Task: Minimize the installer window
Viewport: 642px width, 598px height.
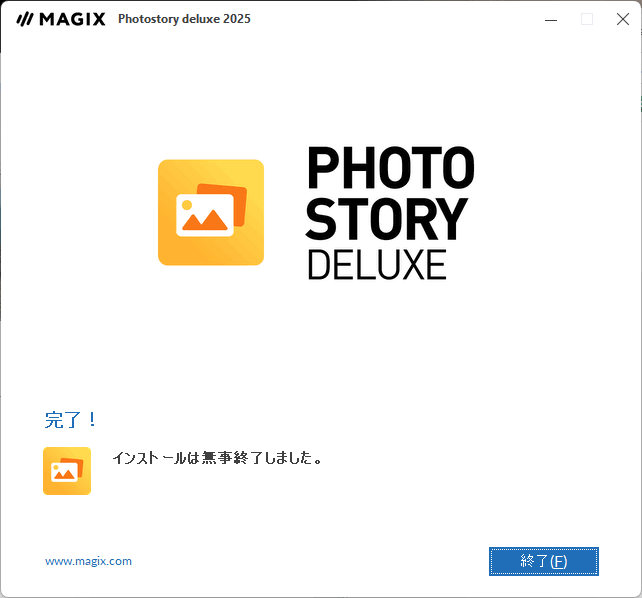Action: [x=551, y=19]
